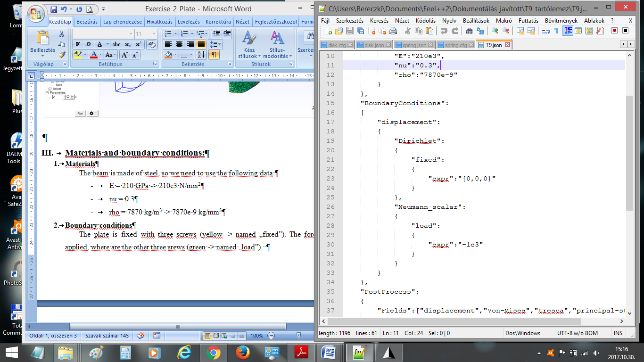
Task: Click Save in Word's quick access toolbar
Action: pyautogui.click(x=54, y=9)
